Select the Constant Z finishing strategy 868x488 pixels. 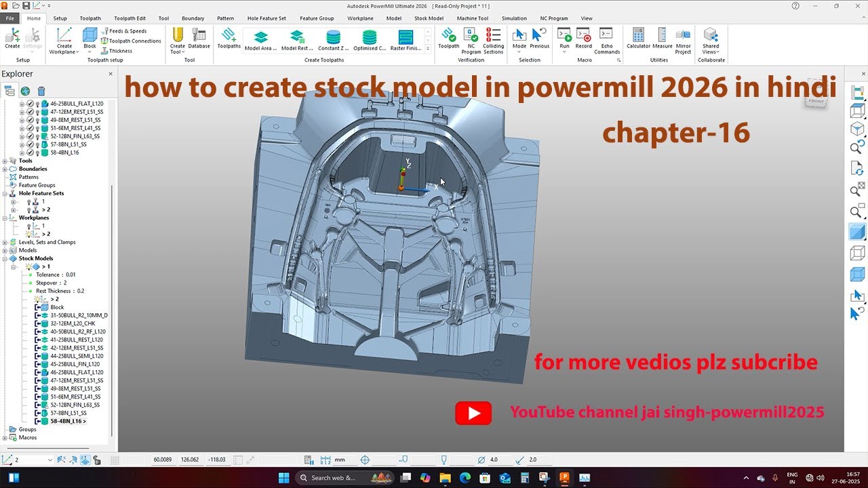tap(333, 41)
